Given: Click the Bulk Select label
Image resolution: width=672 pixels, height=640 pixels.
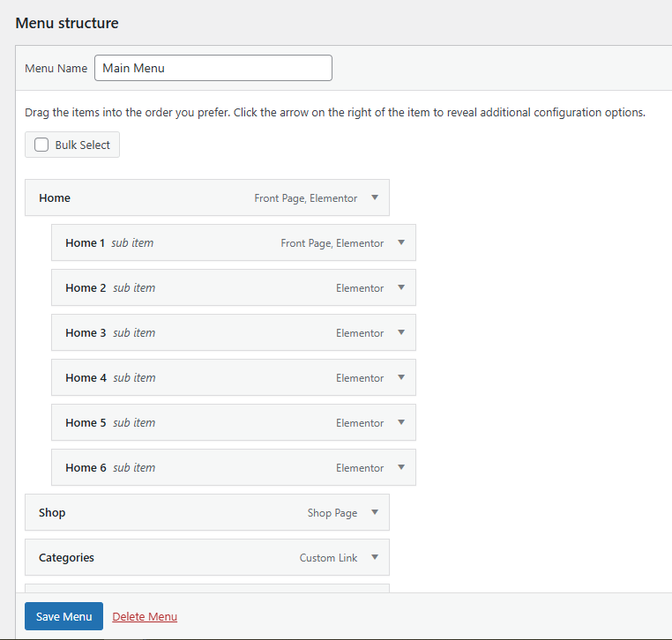Looking at the screenshot, I should [82, 145].
